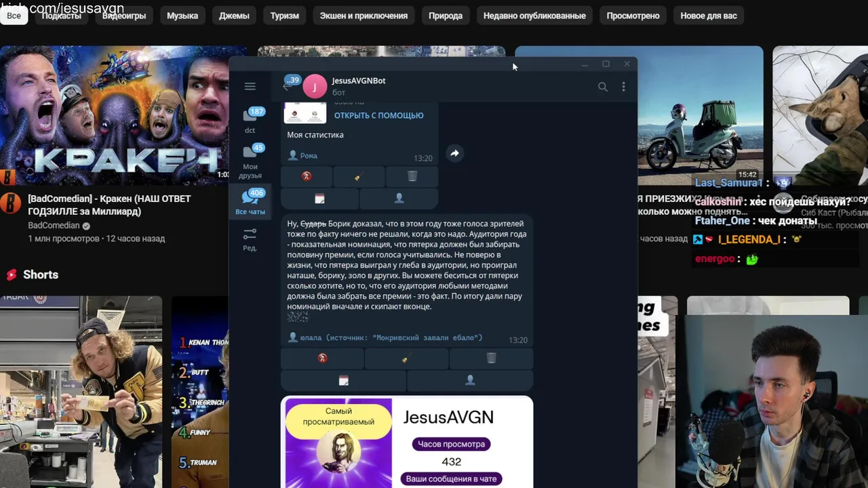868x488 pixels.
Task: Select the Все filter chip on YouTube
Action: pyautogui.click(x=14, y=16)
